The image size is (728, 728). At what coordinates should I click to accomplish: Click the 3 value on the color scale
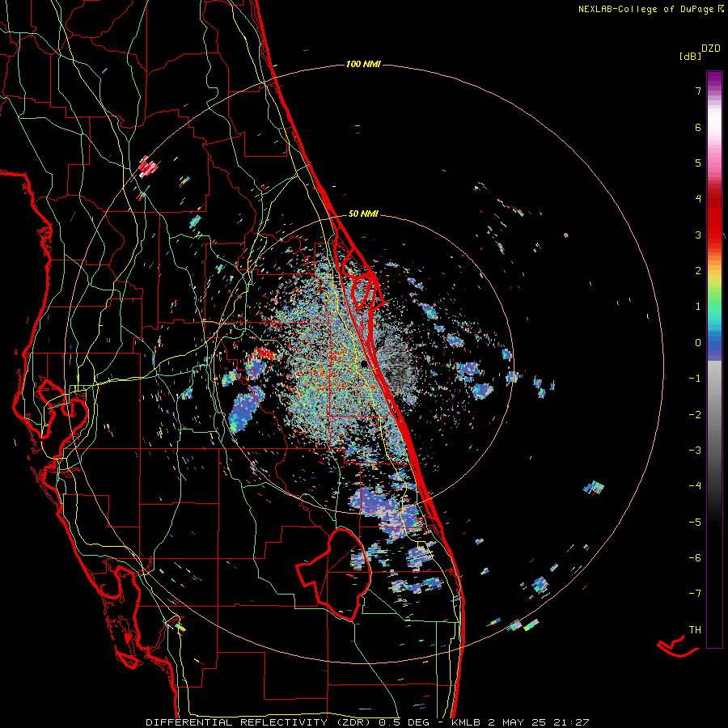(x=698, y=235)
